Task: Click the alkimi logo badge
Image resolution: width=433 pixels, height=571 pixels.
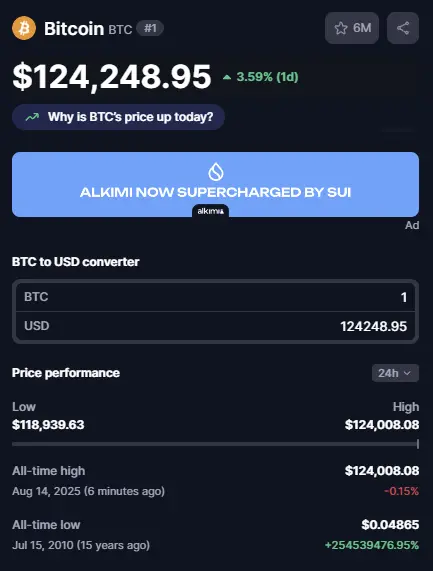Action: coord(210,211)
